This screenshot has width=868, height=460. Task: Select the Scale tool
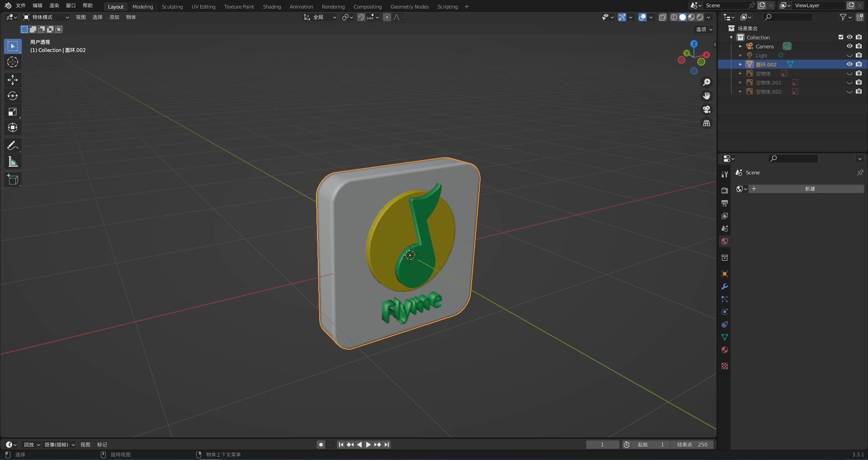click(x=13, y=112)
